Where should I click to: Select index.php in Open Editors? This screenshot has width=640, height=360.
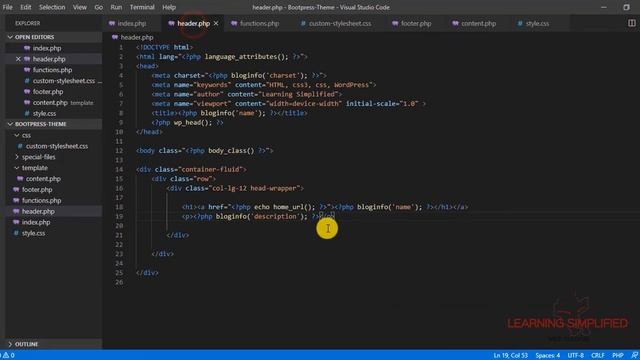point(53,48)
